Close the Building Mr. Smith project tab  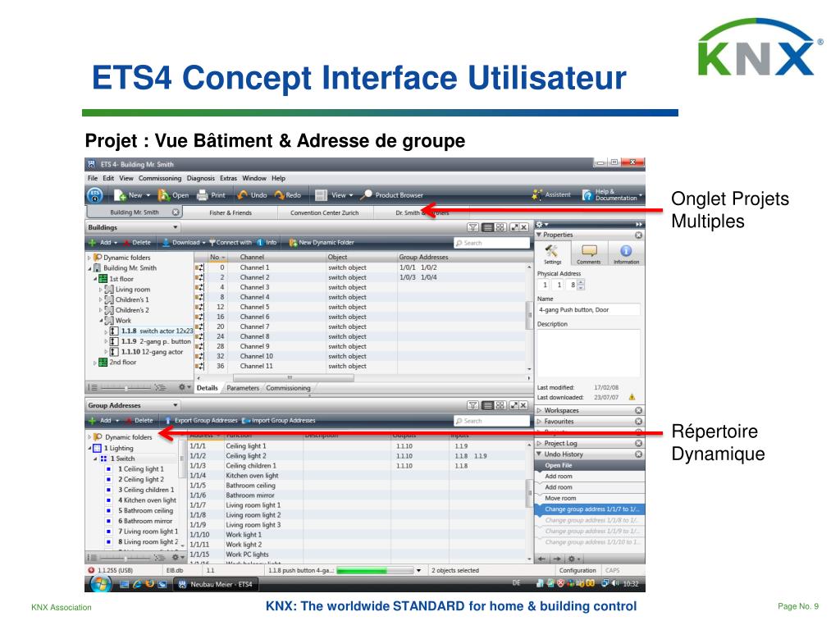[x=176, y=212]
